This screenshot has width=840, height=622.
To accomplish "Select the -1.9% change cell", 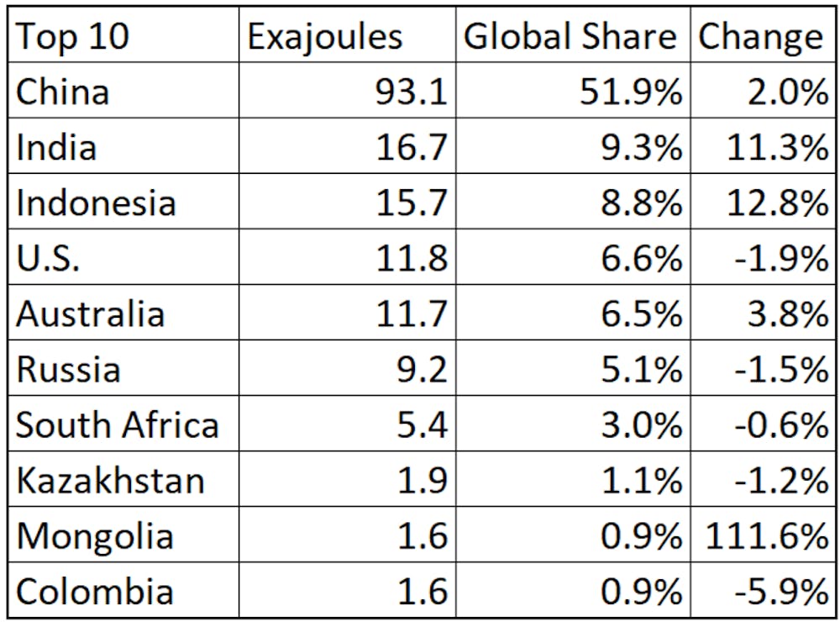I will point(763,257).
